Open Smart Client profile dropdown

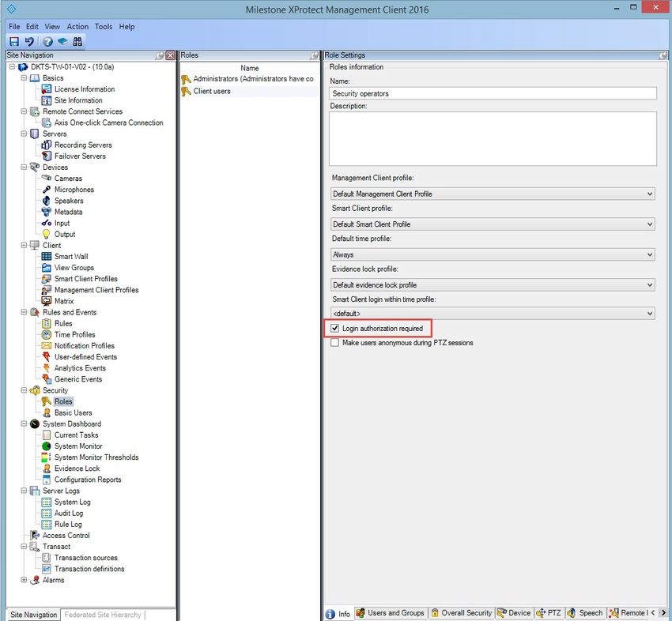(x=493, y=224)
